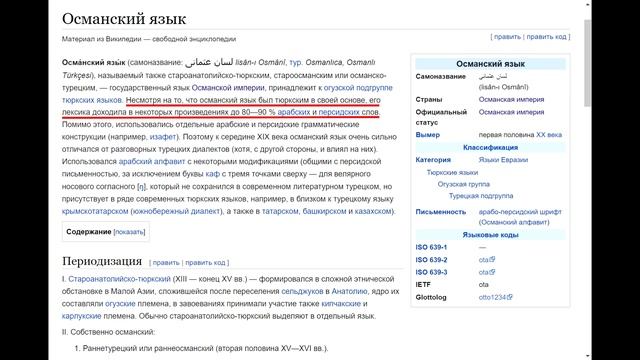Screen dimensions: 640x360
Task: Open 'править' next to the Периодизация heading
Action: coord(166,262)
